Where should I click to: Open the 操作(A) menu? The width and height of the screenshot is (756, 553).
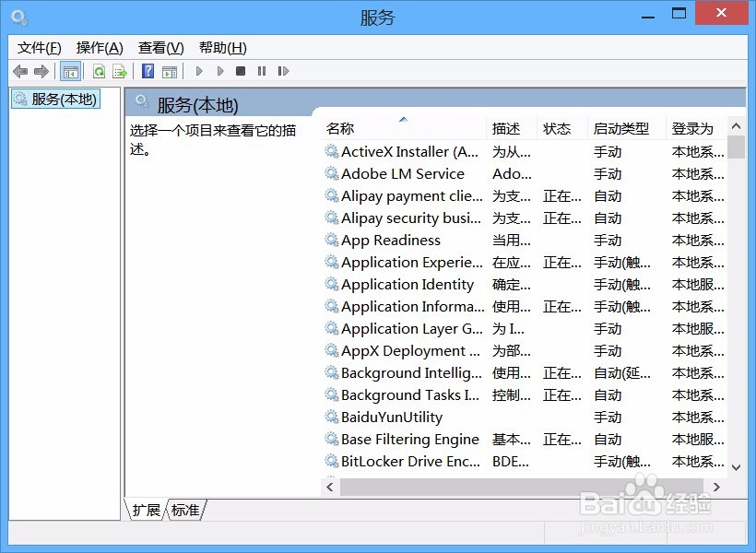(x=99, y=47)
